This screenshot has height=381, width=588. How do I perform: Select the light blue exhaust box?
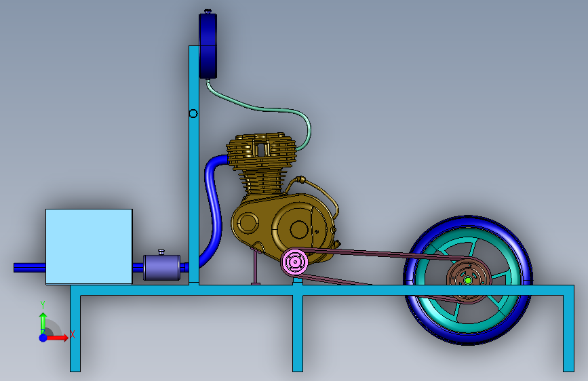(89, 247)
